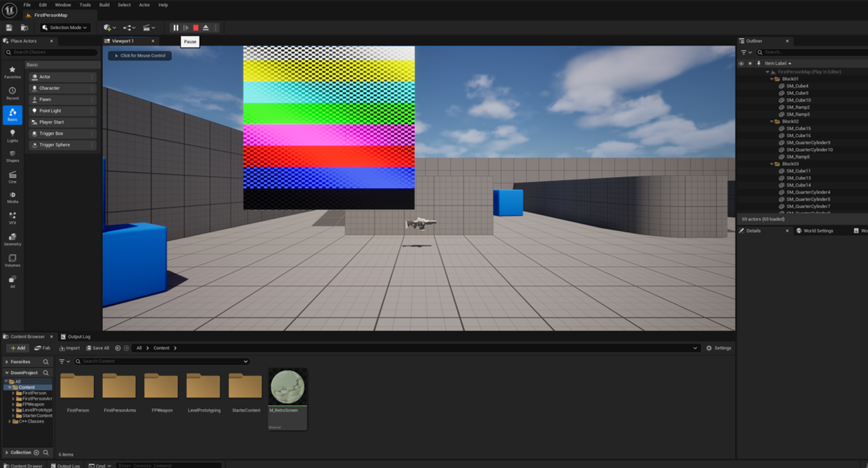Viewport: 868px width, 468px height.
Task: Open the Content Browser filter dropdown
Action: (x=64, y=361)
